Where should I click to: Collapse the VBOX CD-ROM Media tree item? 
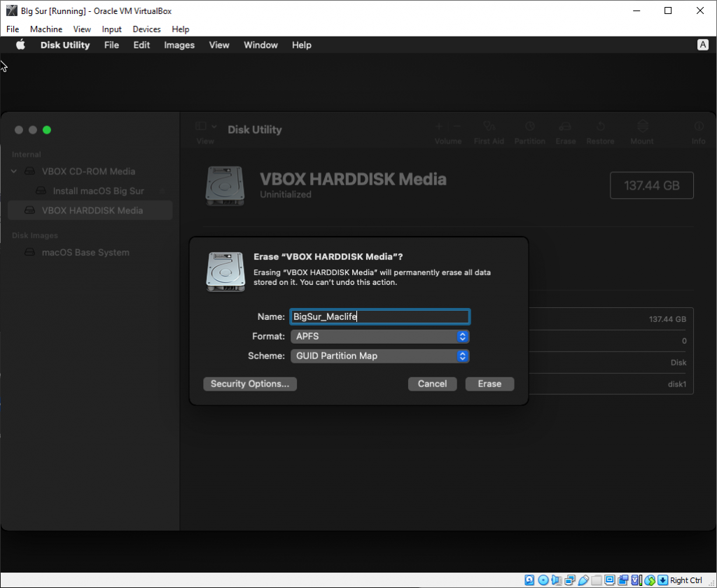[13, 171]
